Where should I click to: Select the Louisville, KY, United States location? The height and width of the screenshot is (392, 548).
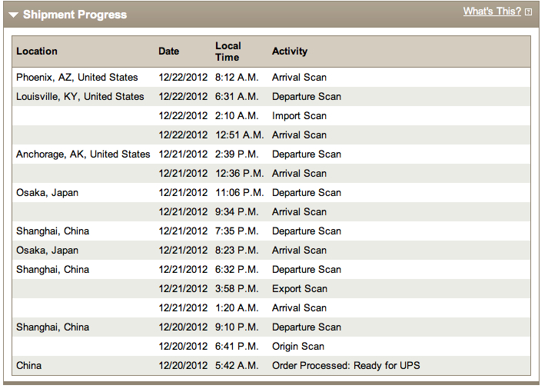(x=80, y=97)
